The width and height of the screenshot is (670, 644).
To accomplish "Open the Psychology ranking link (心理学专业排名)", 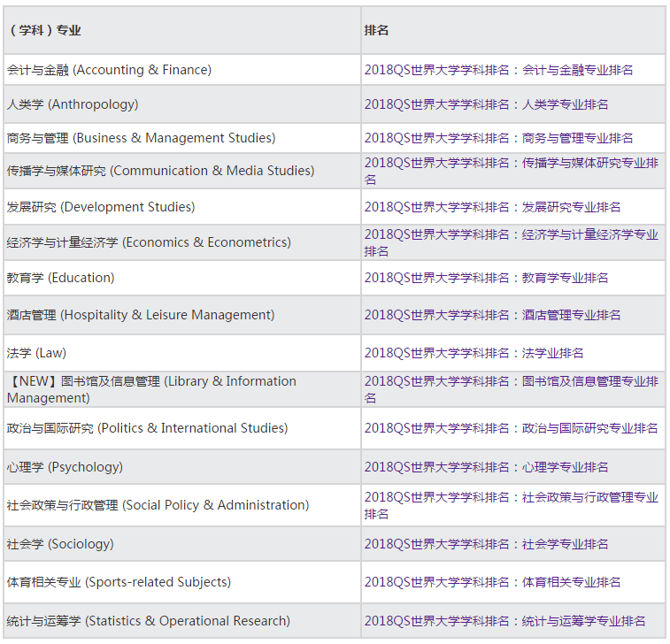I will (x=486, y=467).
